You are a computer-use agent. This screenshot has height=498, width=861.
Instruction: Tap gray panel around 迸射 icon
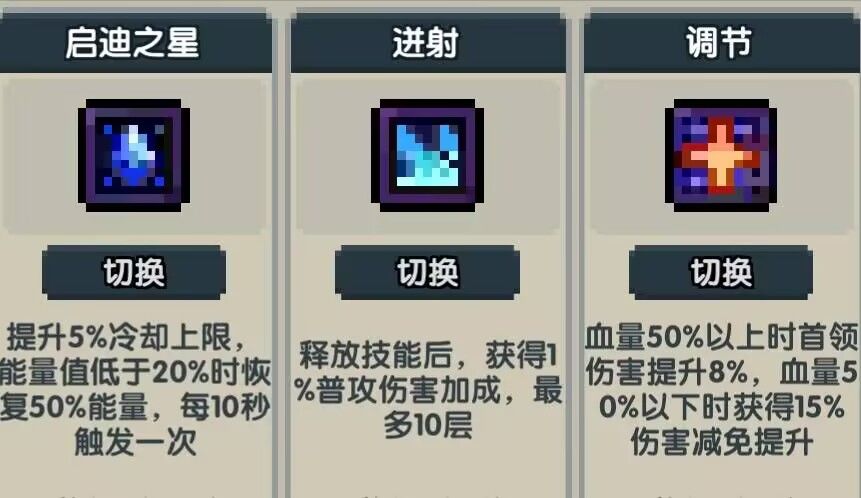coord(428,156)
